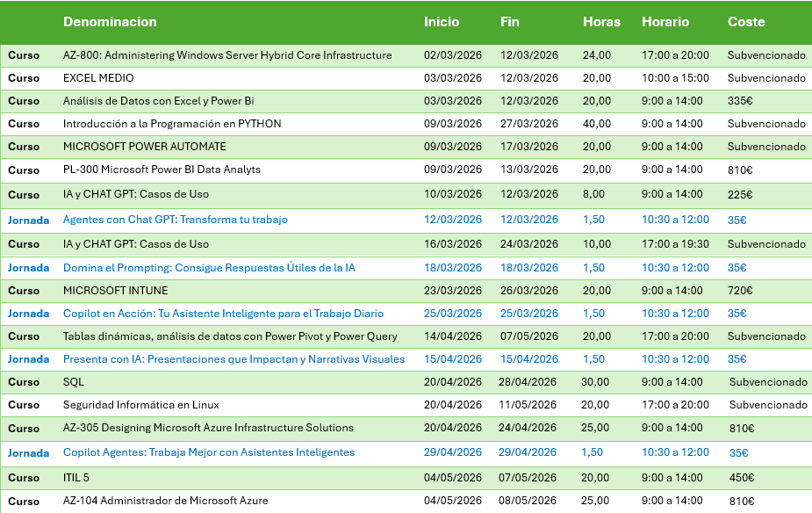Click the Horas column header

pos(601,22)
